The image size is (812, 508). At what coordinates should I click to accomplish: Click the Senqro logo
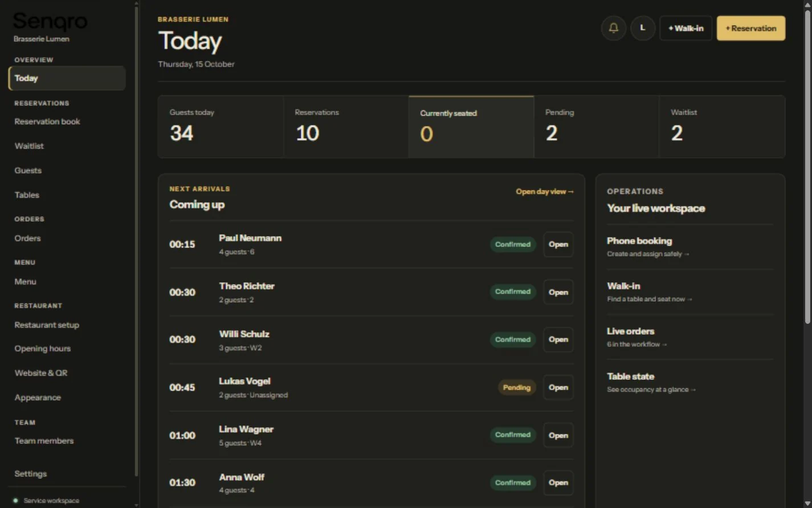point(50,21)
